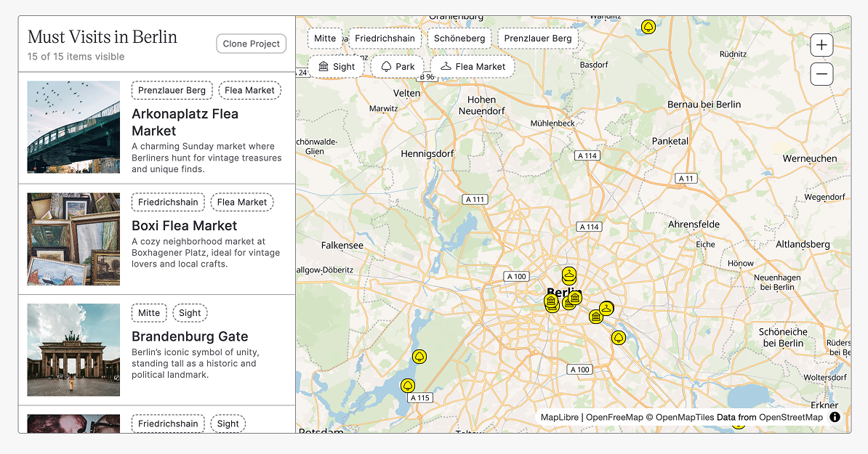This screenshot has width=868, height=454.
Task: Click the zoom out minus button
Action: (821, 74)
